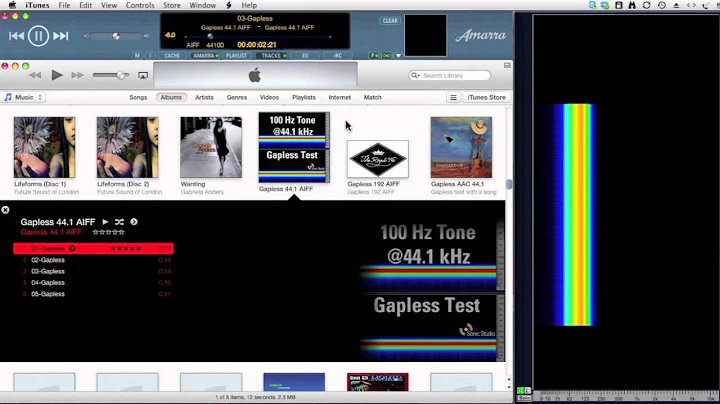This screenshot has height=404, width=720.
Task: Open Controls menu
Action: (x=140, y=5)
